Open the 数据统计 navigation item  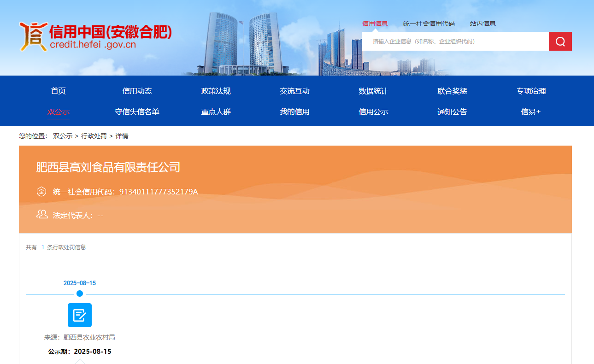373,91
